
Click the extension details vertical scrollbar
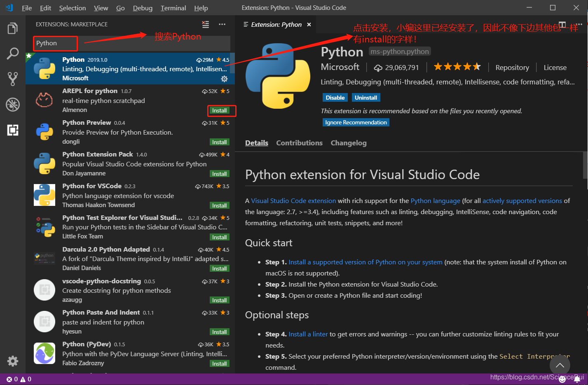[586, 165]
